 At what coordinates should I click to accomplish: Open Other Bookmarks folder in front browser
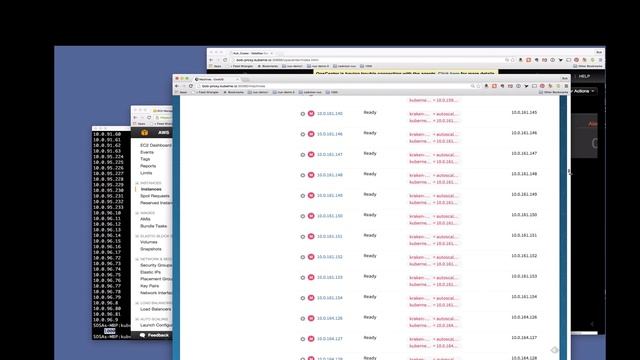click(553, 92)
